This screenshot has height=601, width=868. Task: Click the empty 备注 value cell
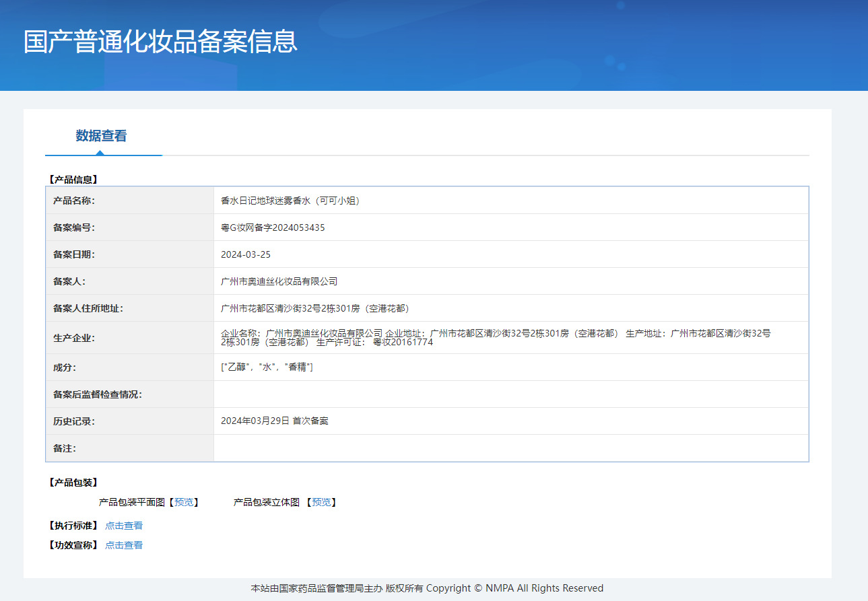pyautogui.click(x=510, y=448)
